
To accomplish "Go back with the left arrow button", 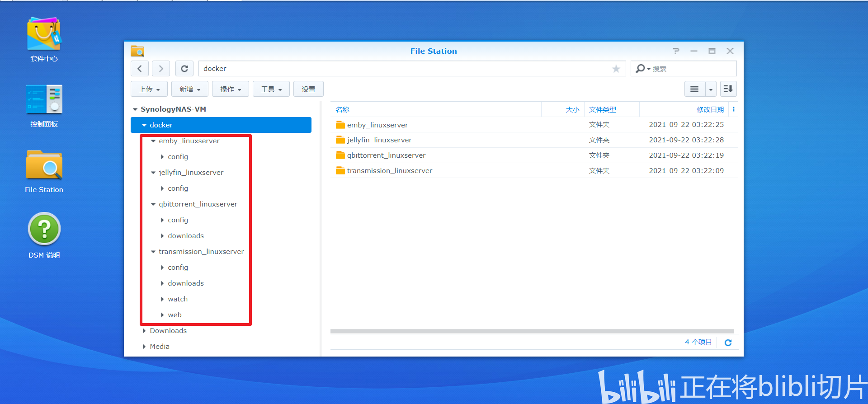I will (x=140, y=69).
